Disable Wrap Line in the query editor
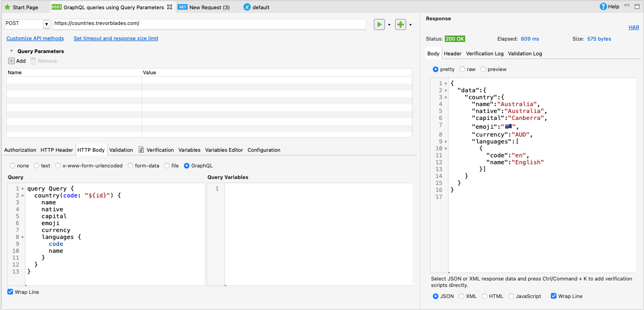This screenshot has height=310, width=644. [10, 292]
